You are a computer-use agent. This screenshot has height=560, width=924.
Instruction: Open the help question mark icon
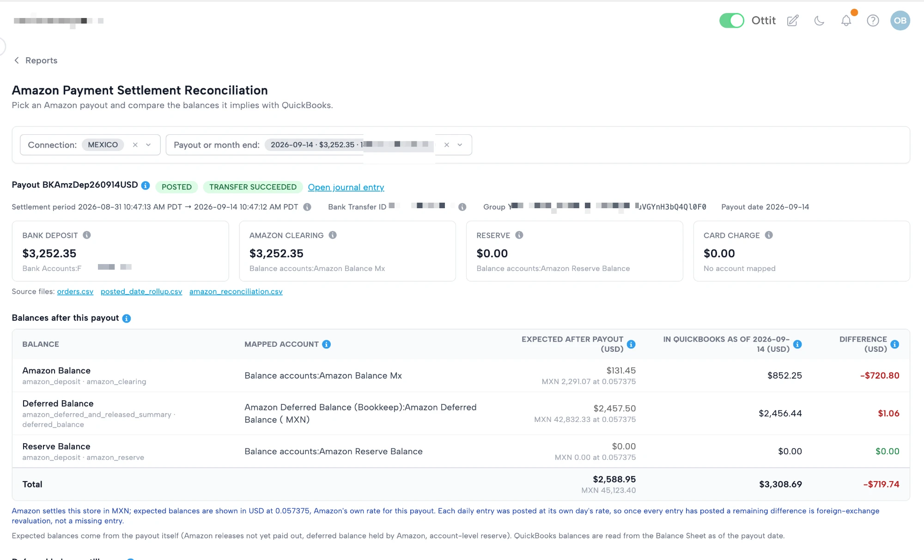(873, 20)
